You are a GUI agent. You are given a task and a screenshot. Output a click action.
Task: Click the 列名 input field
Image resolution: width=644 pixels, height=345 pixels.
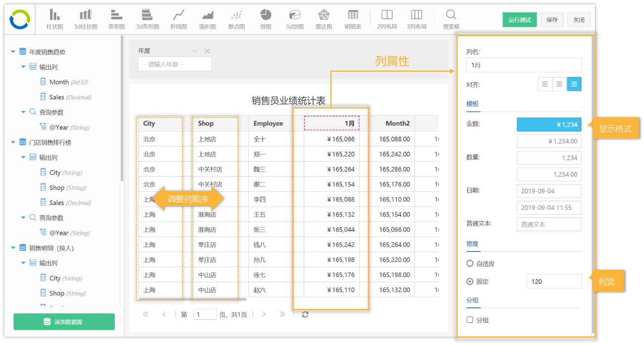point(523,65)
